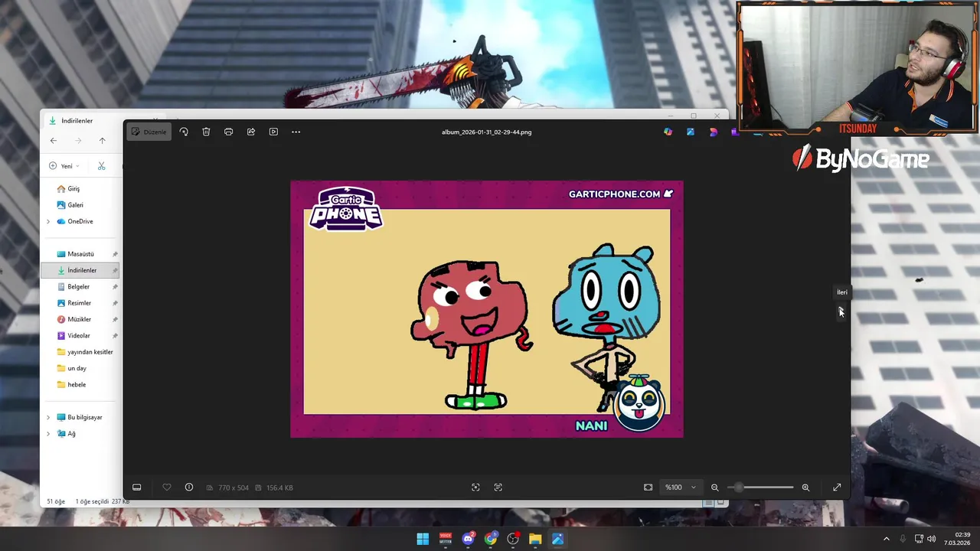Toggle the filmstrip view icon
Screen dimensions: 980x551
pyautogui.click(x=137, y=487)
